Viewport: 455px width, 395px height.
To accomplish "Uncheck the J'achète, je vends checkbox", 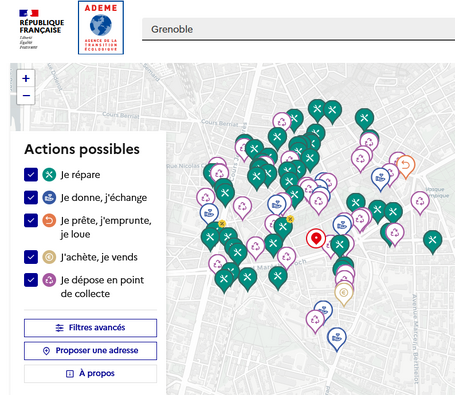I will 31,257.
